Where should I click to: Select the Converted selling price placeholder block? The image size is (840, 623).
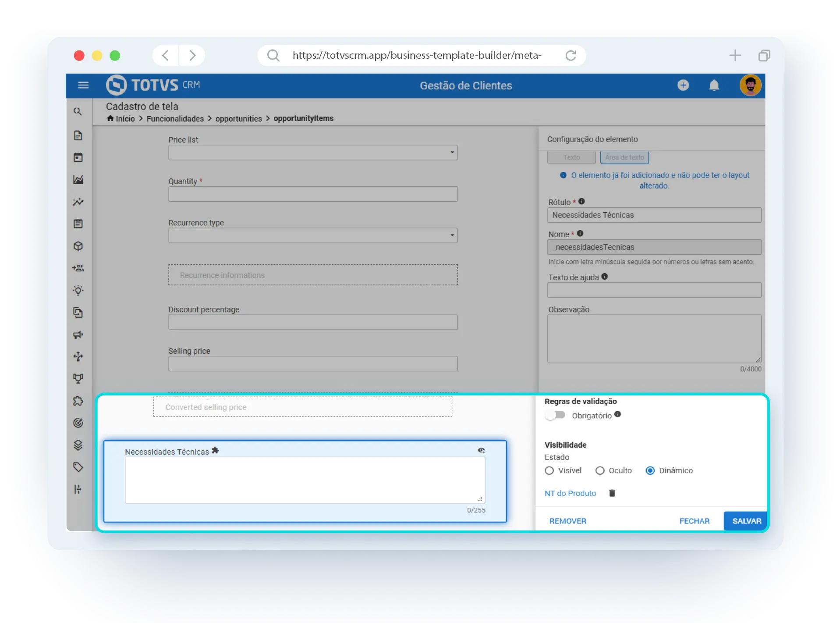coord(303,407)
